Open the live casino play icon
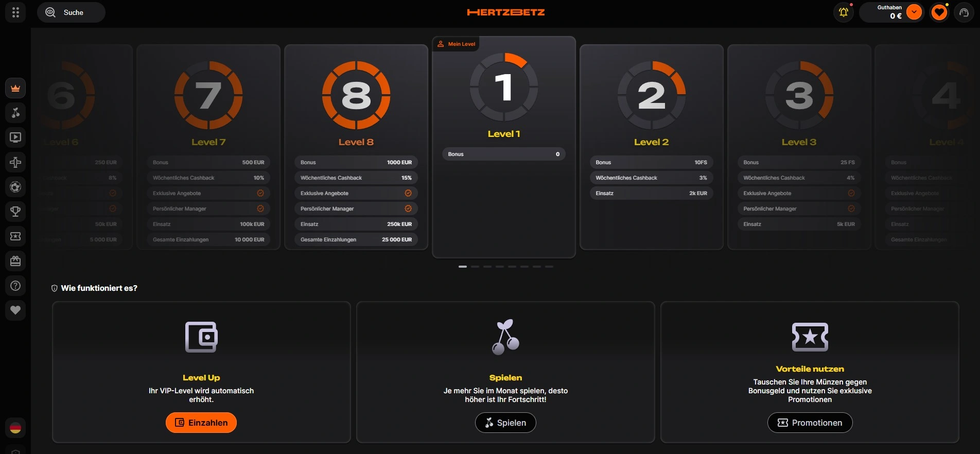 15,137
